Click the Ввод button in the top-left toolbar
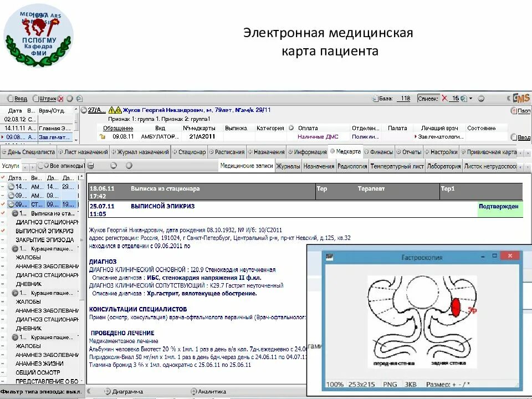 (x=17, y=99)
